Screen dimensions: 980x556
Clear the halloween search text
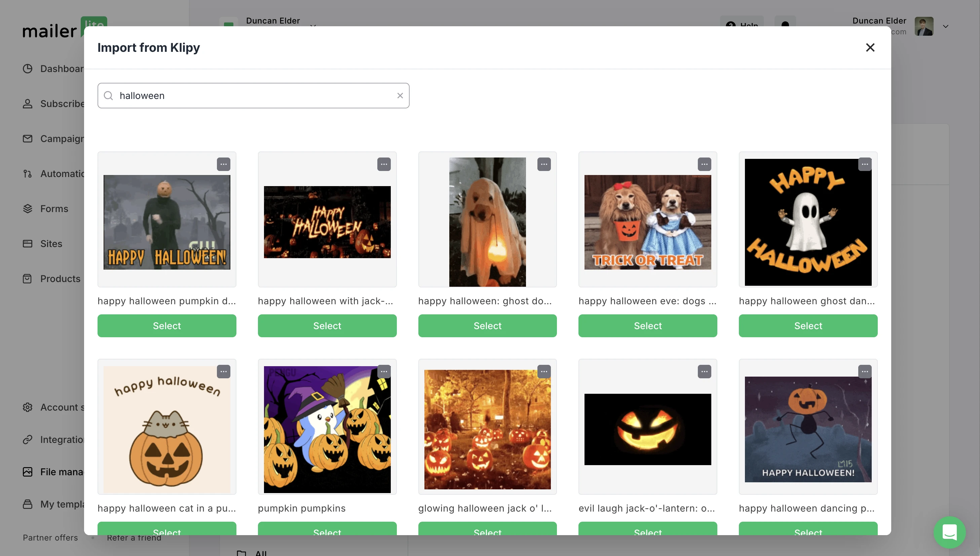[400, 96]
